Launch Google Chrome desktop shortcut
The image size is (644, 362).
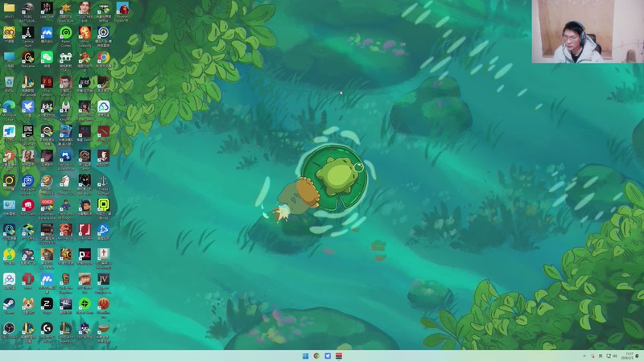click(x=104, y=57)
